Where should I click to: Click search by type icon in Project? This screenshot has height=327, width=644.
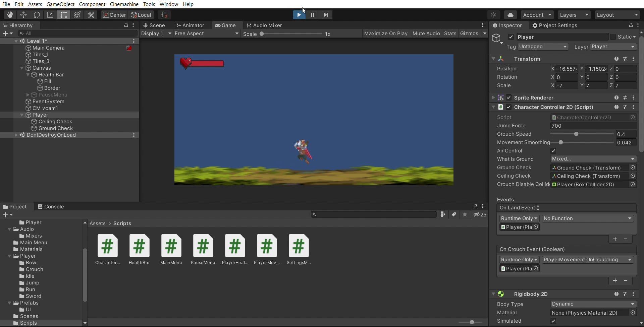click(x=443, y=214)
